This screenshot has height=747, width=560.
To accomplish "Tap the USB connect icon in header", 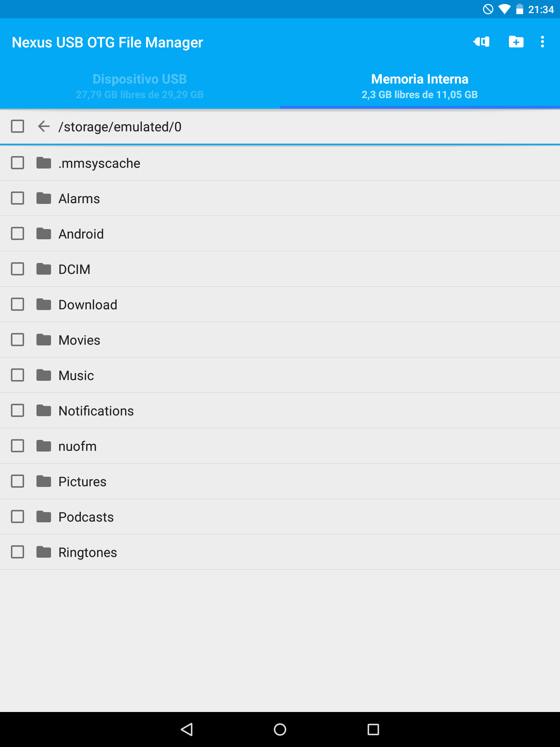I will click(481, 42).
